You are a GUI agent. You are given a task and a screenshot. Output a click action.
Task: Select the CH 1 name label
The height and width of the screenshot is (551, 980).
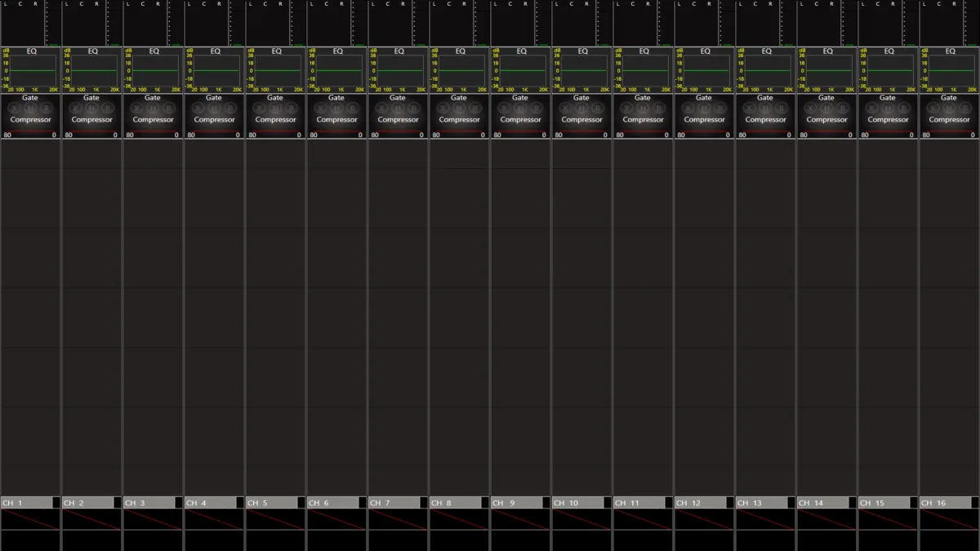coord(26,503)
